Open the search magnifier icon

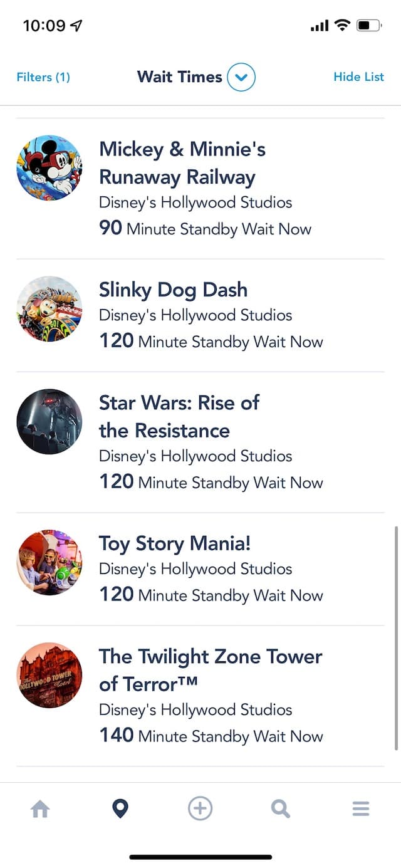pyautogui.click(x=280, y=809)
